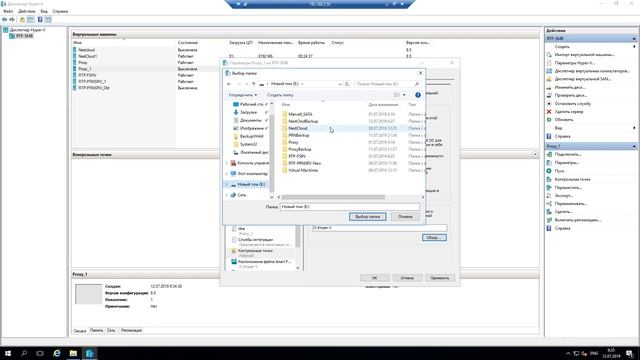640x360 pixels.
Task: Switch to the Memory tab for Proxy_1
Action: coord(97,330)
